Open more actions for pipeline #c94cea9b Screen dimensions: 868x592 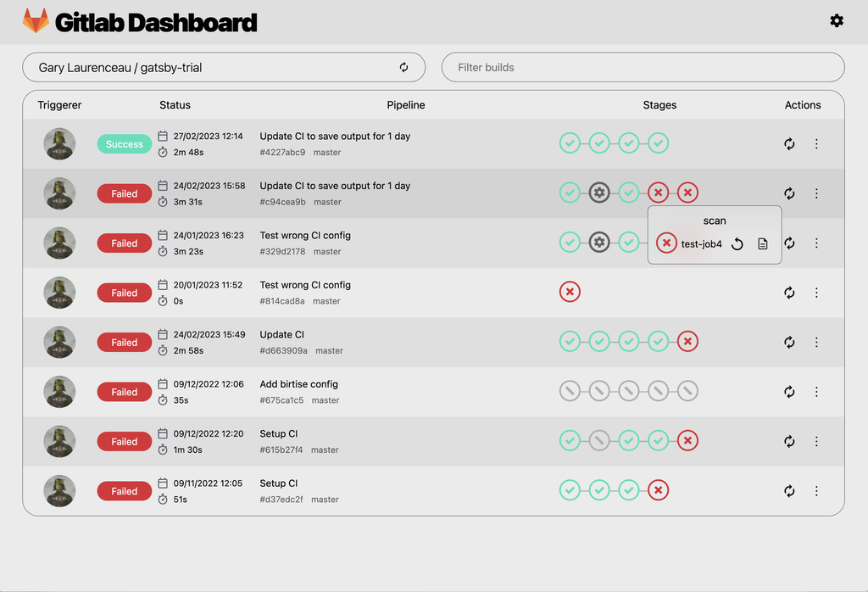[x=816, y=193]
